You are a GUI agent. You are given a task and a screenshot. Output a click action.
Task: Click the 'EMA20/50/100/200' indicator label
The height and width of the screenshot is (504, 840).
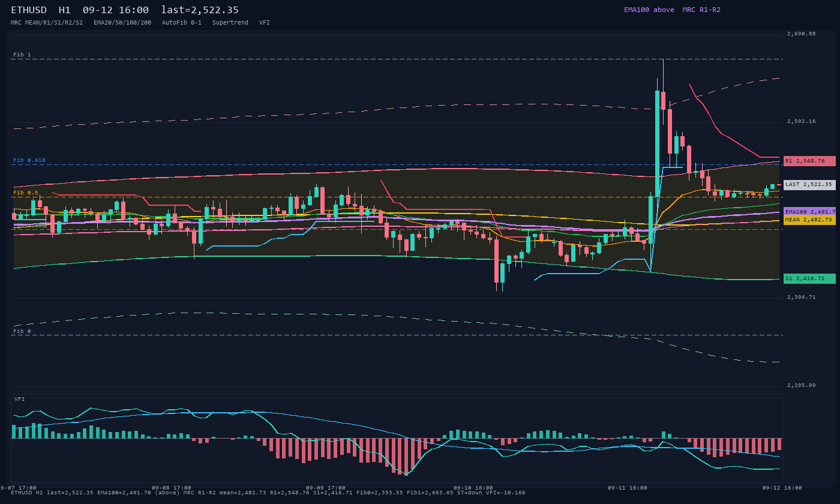pos(122,22)
